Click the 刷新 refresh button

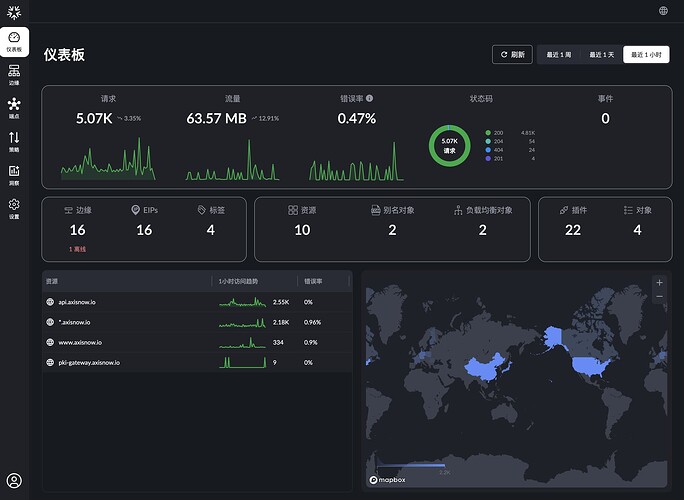(x=512, y=55)
